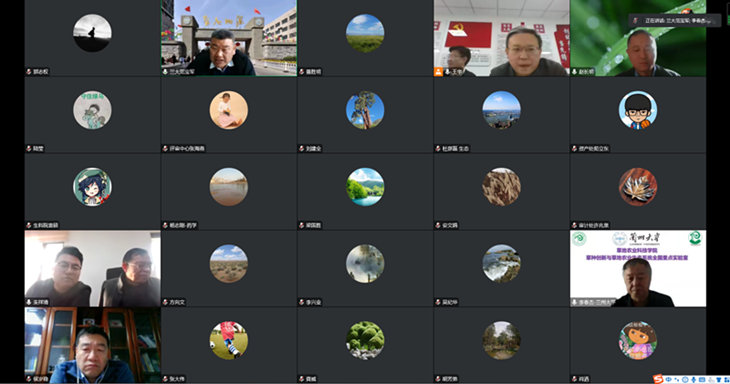The image size is (730, 384).
Task: Select the video tile with university gate background
Action: coord(229,38)
